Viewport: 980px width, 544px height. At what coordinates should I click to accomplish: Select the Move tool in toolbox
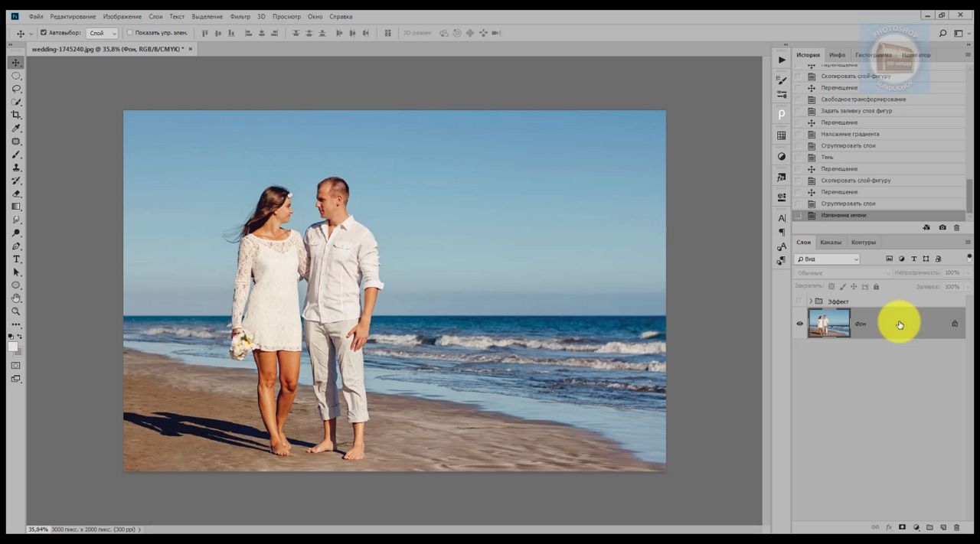click(x=16, y=63)
